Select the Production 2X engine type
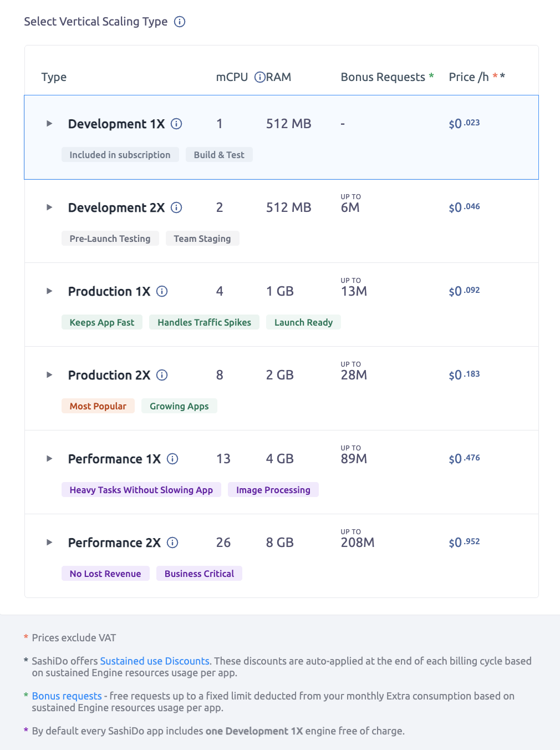This screenshot has height=750, width=560. [x=281, y=388]
